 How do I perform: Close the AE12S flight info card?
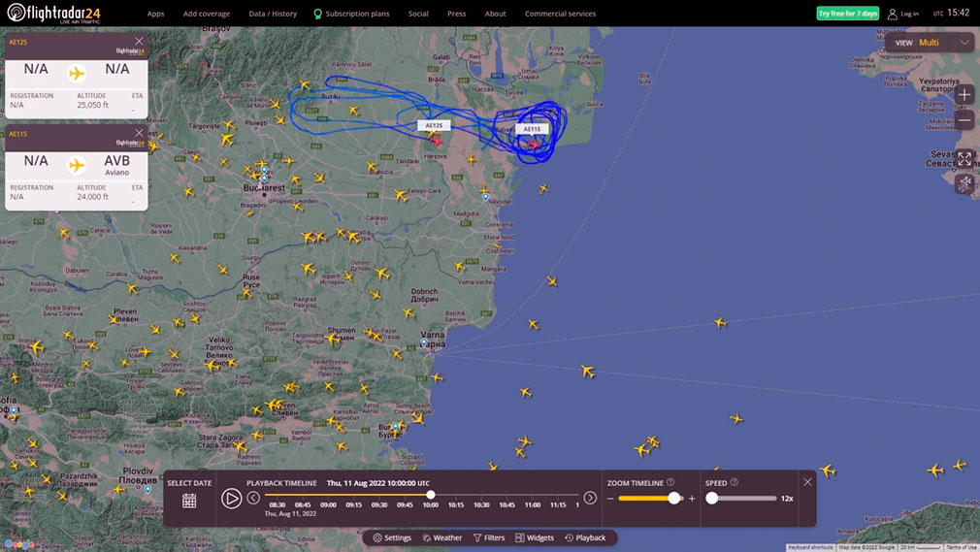pyautogui.click(x=139, y=42)
